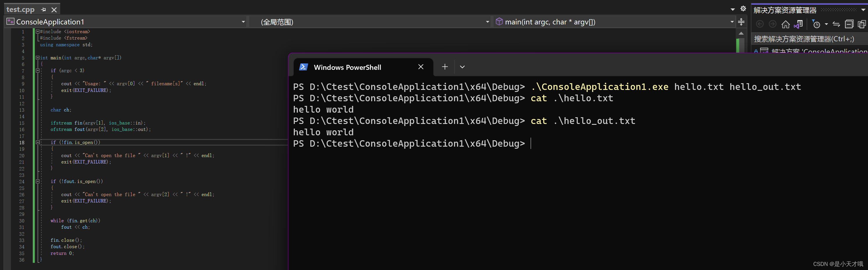
Task: Switch to the Windows PowerShell tab
Action: click(x=348, y=67)
